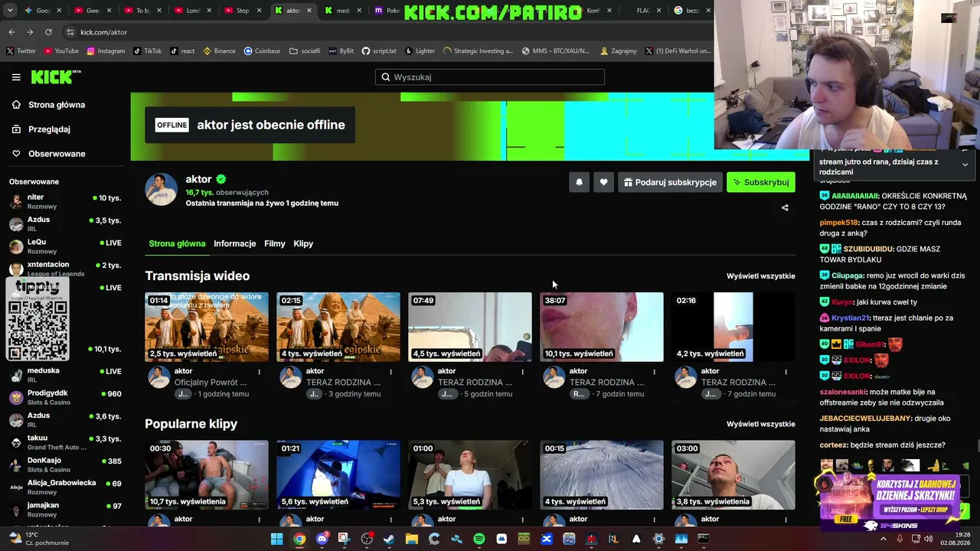This screenshot has height=551, width=980.
Task: Open the Coinbase bookmark
Action: (262, 51)
